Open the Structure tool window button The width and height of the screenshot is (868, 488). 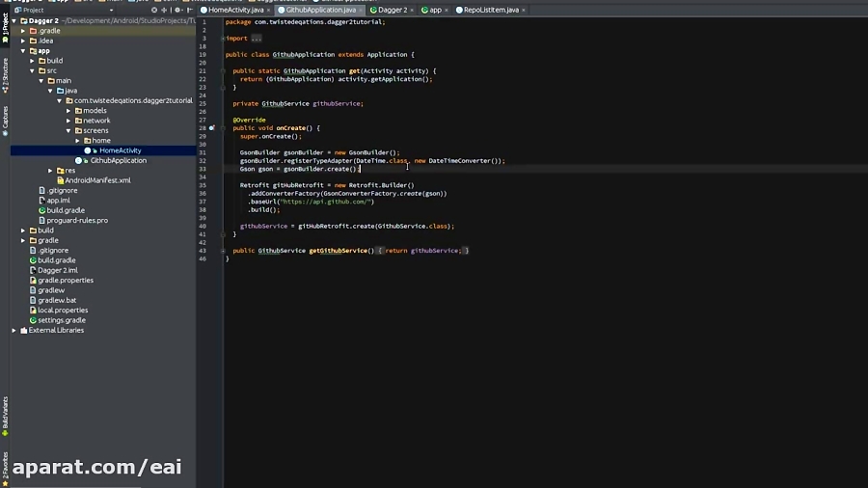(x=5, y=75)
